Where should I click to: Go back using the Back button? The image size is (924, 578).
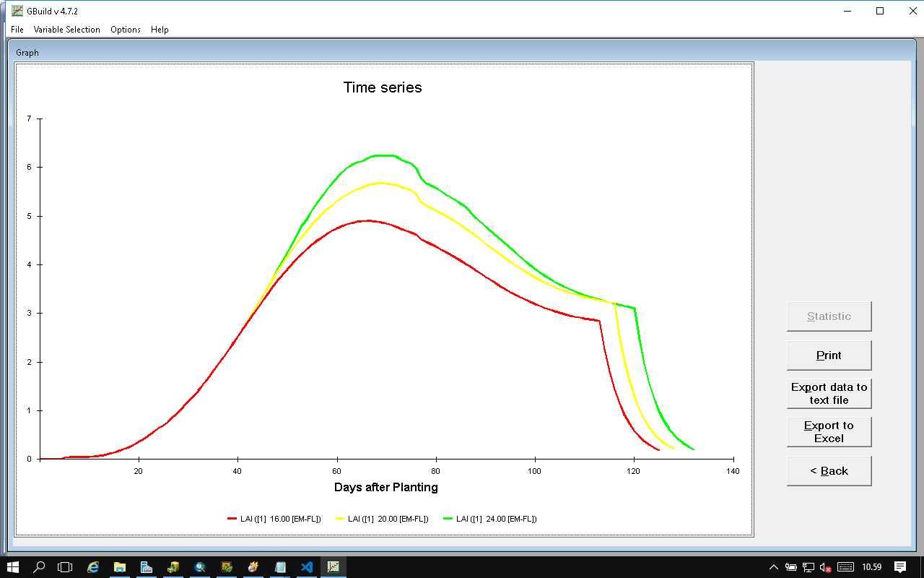pos(829,471)
